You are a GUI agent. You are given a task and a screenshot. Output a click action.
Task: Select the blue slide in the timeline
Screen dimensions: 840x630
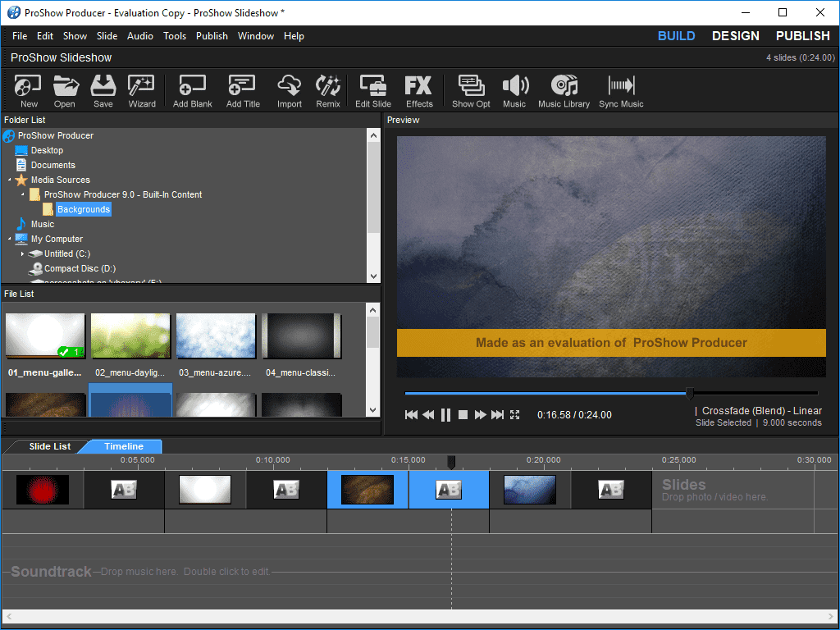tap(529, 490)
